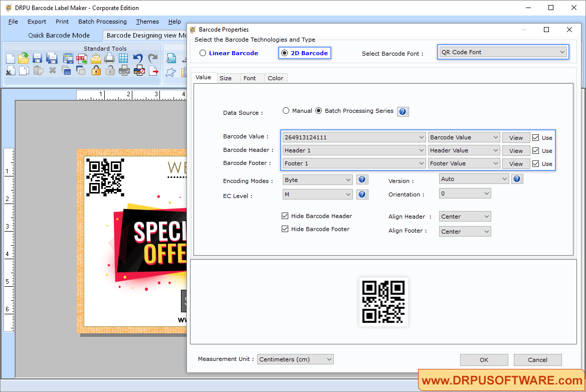Click the gray X Delete icon

coord(53,70)
